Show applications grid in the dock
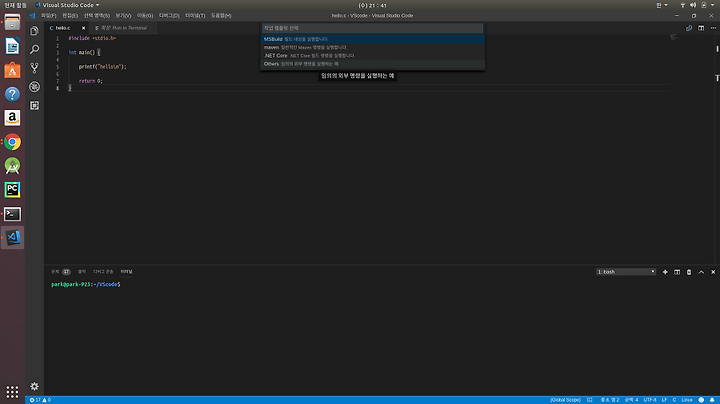The image size is (720, 404). coord(12,392)
